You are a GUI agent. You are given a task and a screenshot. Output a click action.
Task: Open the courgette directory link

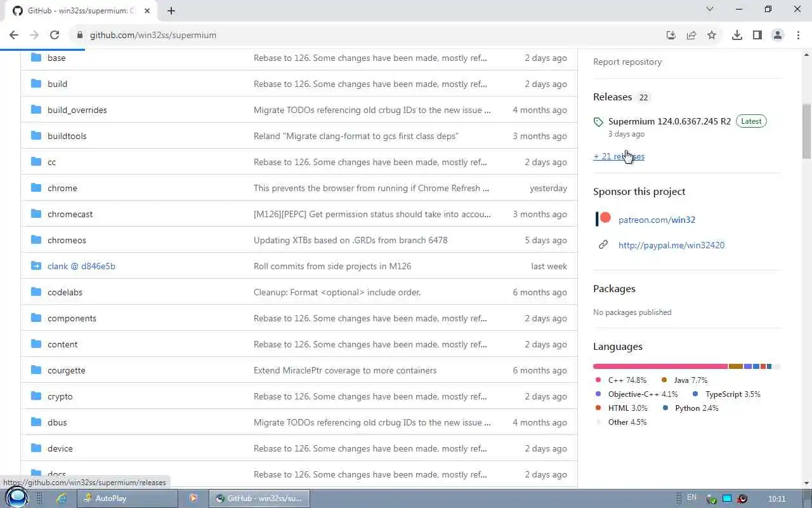pyautogui.click(x=66, y=370)
